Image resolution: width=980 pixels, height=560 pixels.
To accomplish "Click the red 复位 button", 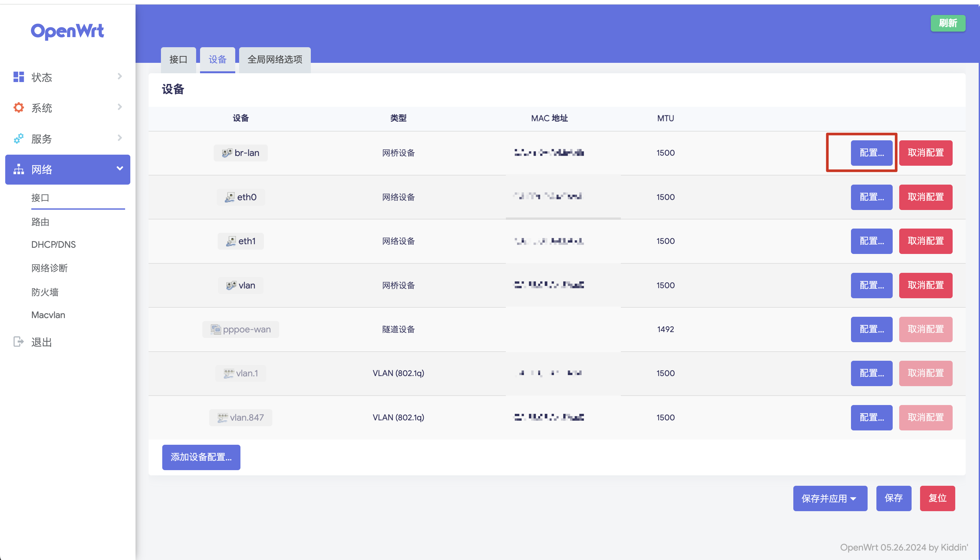I will coord(937,498).
